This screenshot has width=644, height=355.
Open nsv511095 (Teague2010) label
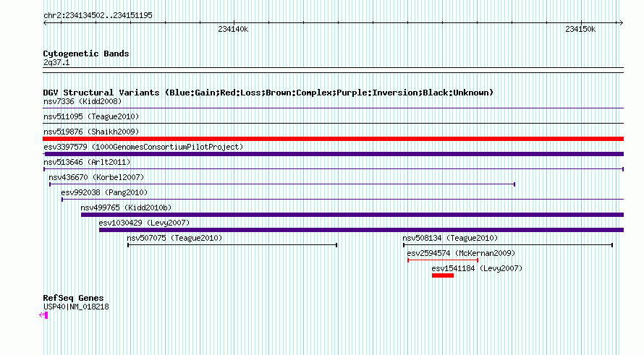pos(91,116)
